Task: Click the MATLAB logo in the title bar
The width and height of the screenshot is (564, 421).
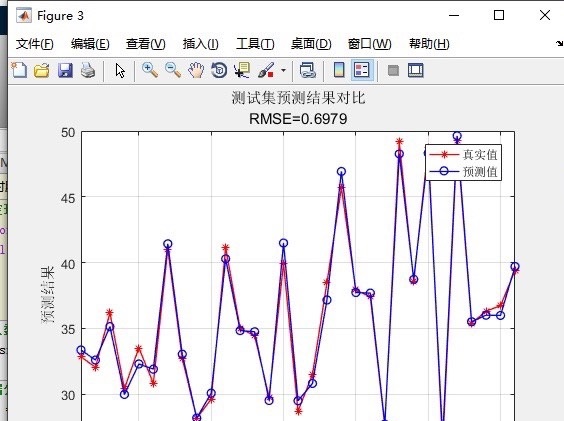Action: (x=24, y=15)
